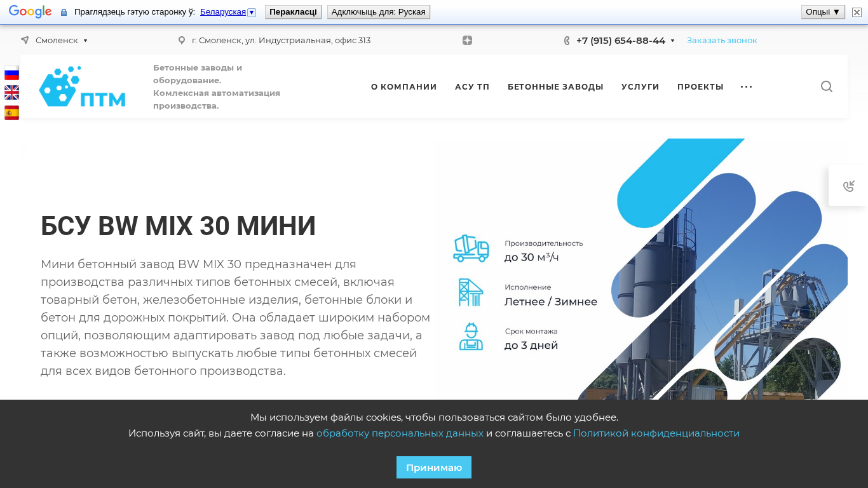The image size is (868, 488).
Task: Click the office address text
Action: click(281, 41)
